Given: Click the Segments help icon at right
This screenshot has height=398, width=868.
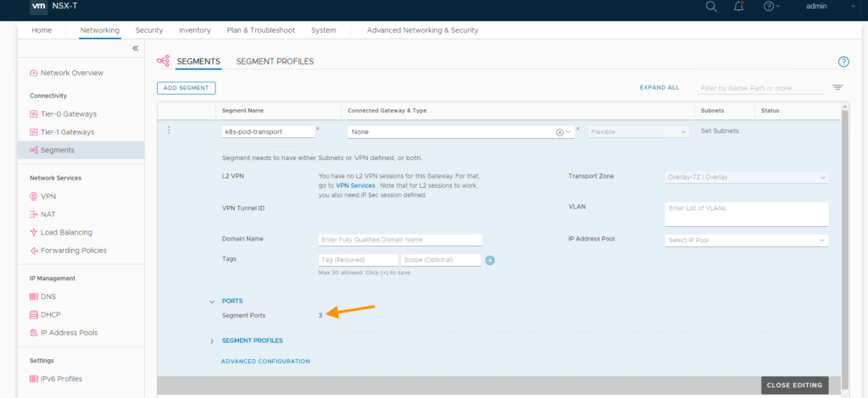Looking at the screenshot, I should coord(843,62).
